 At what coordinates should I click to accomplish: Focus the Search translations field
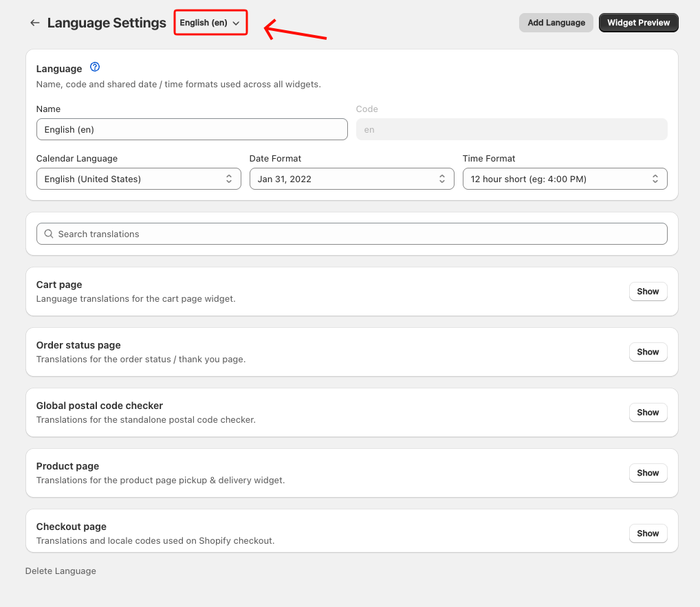click(x=352, y=234)
